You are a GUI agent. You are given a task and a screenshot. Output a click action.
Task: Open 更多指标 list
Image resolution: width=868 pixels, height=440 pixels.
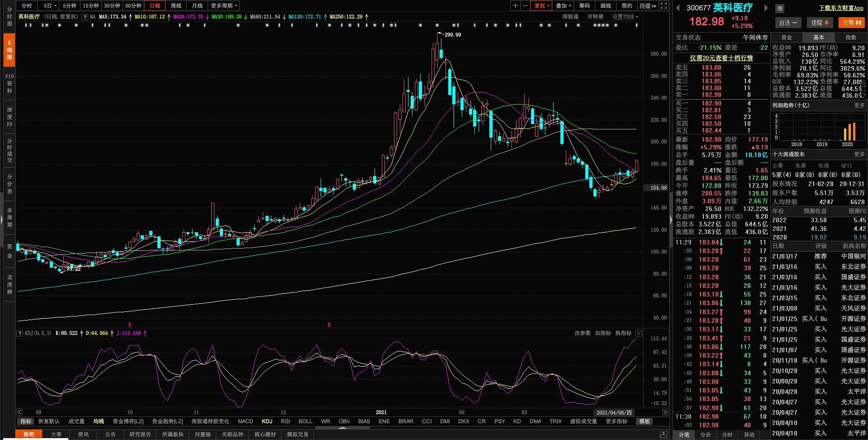(x=617, y=421)
